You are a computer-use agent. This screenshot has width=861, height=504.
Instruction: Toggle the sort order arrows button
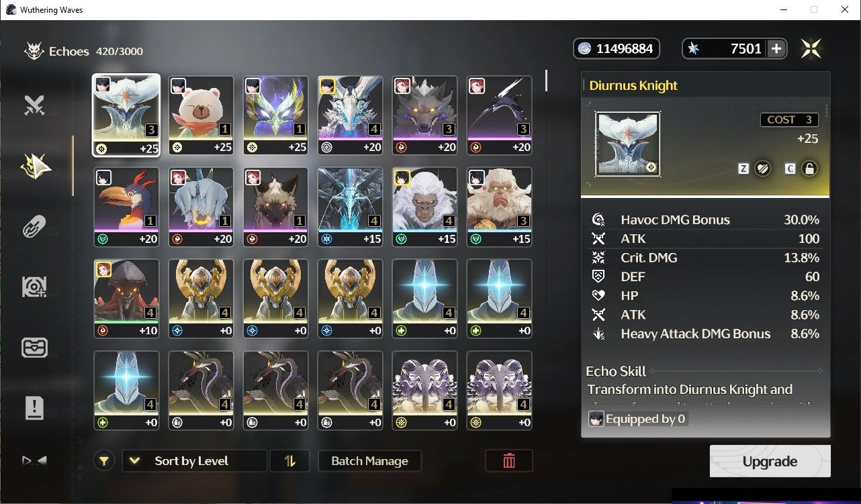pyautogui.click(x=289, y=461)
